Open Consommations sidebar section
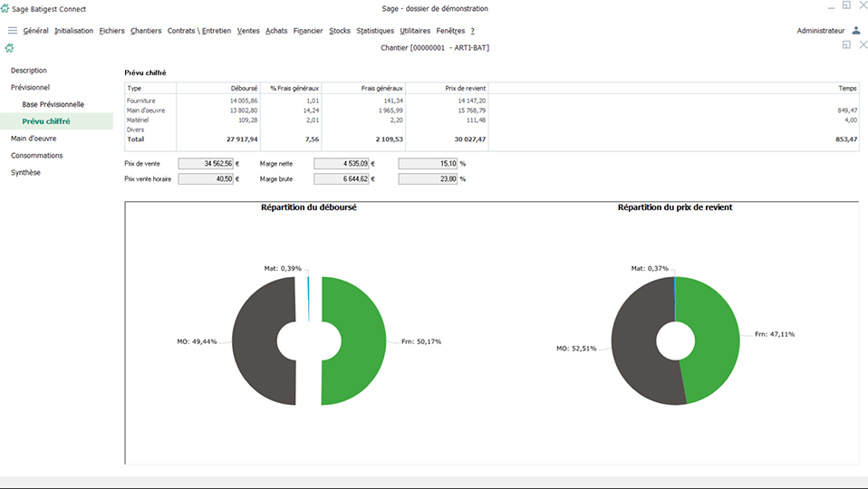Viewport: 868px width, 489px height. pos(37,156)
